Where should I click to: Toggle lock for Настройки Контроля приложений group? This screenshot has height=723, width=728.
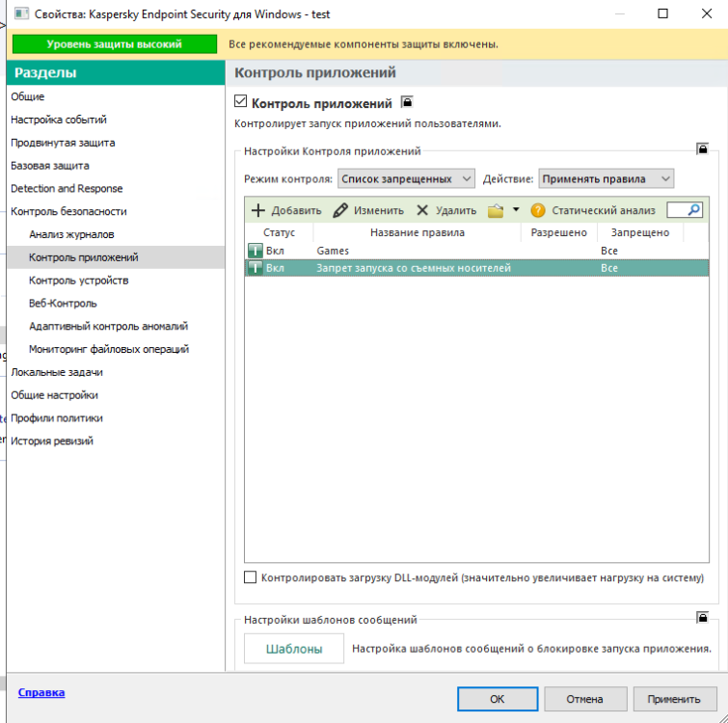pyautogui.click(x=702, y=149)
